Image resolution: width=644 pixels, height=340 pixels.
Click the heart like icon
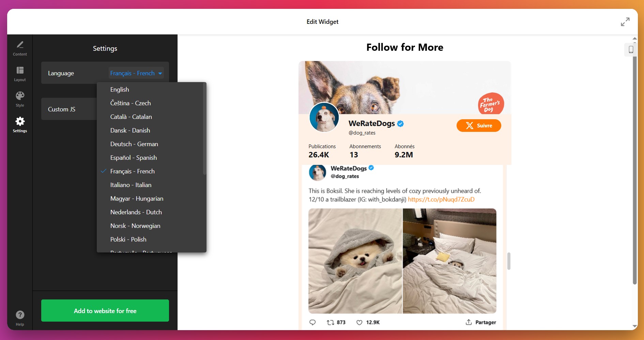point(359,322)
